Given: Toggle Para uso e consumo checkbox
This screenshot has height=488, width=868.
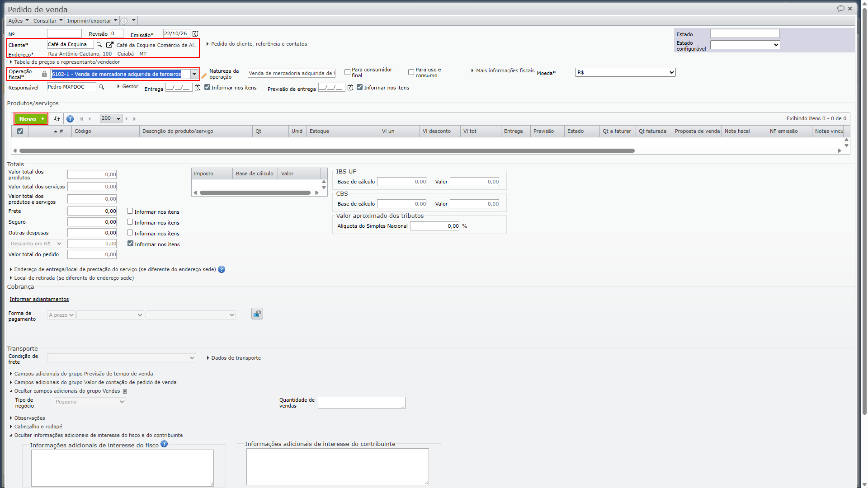Looking at the screenshot, I should pyautogui.click(x=411, y=72).
